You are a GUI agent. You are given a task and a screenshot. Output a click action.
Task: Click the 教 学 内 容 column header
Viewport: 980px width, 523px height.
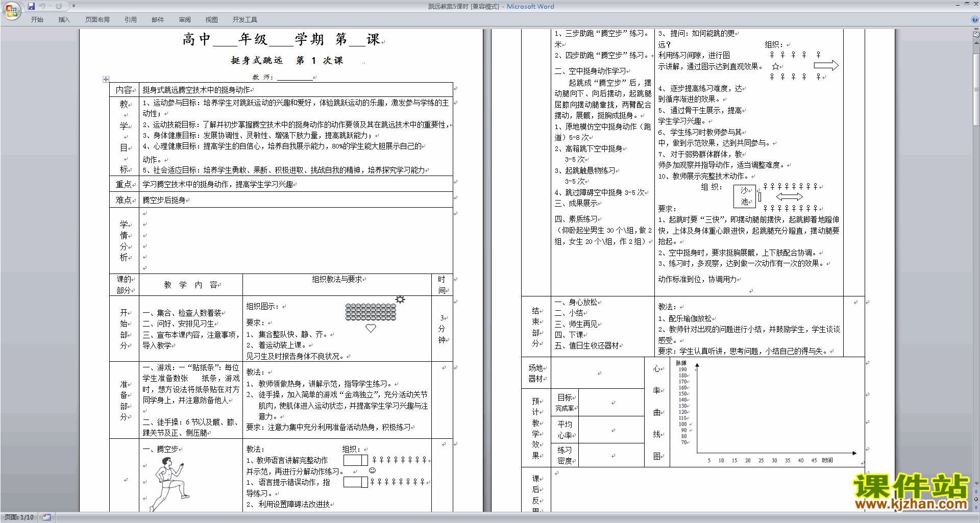191,285
